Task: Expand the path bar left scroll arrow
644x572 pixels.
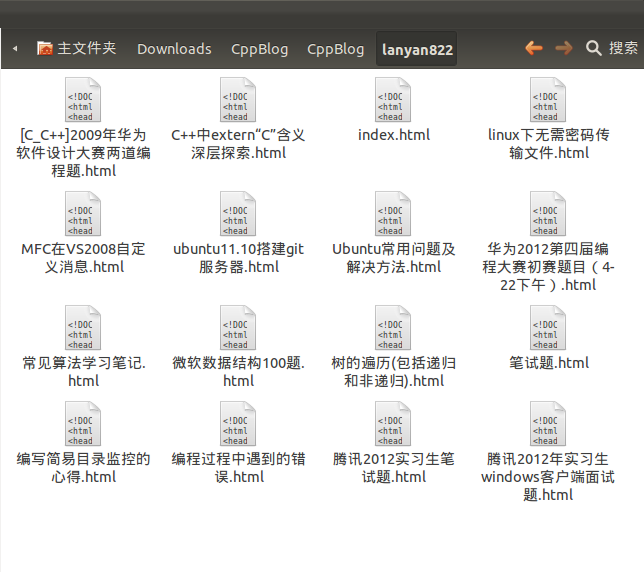Action: point(15,48)
